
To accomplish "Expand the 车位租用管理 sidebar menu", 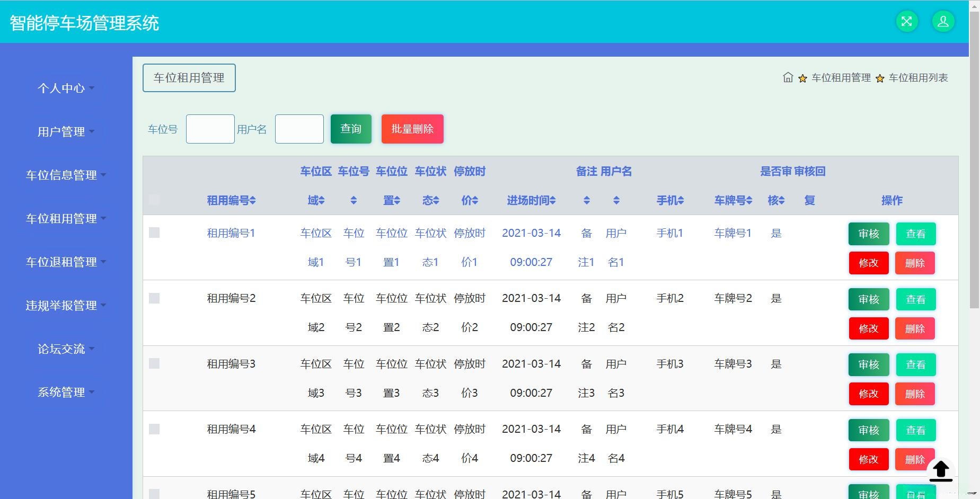I will click(66, 218).
